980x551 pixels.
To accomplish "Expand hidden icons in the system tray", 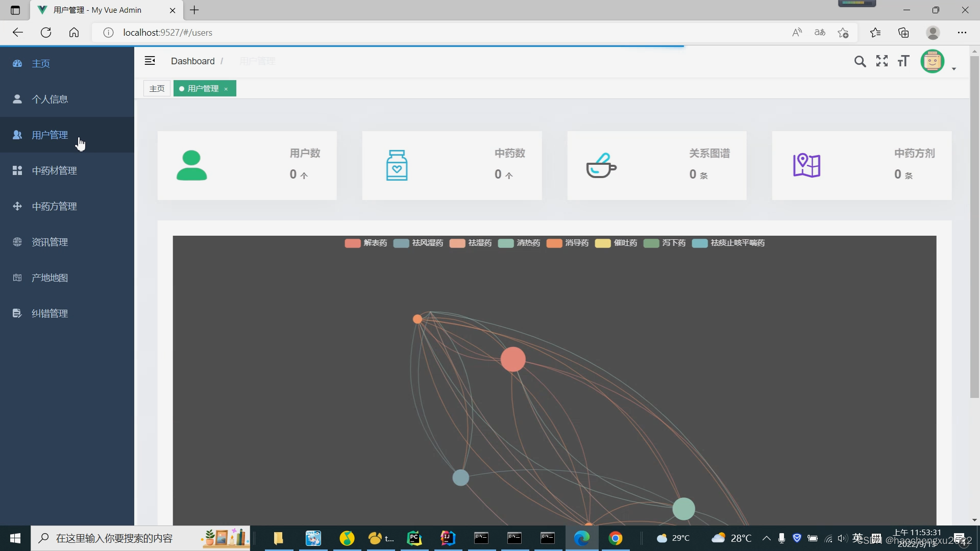I will click(x=766, y=538).
